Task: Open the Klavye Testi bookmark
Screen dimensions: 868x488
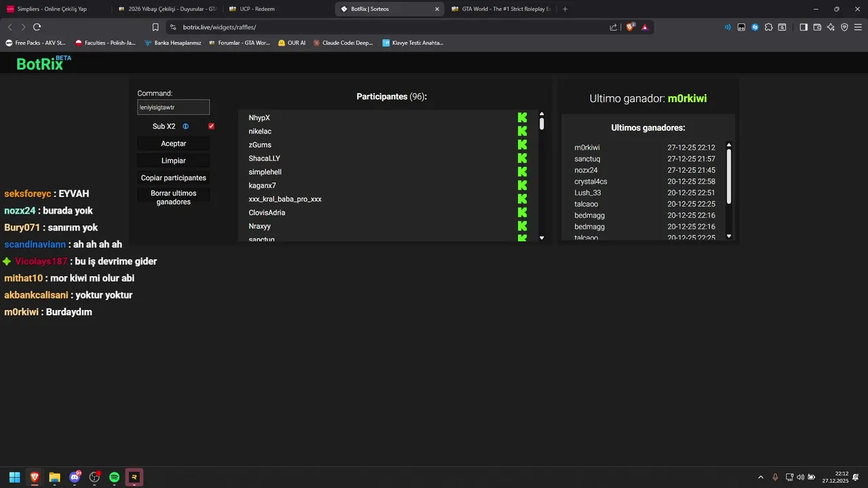Action: click(412, 43)
